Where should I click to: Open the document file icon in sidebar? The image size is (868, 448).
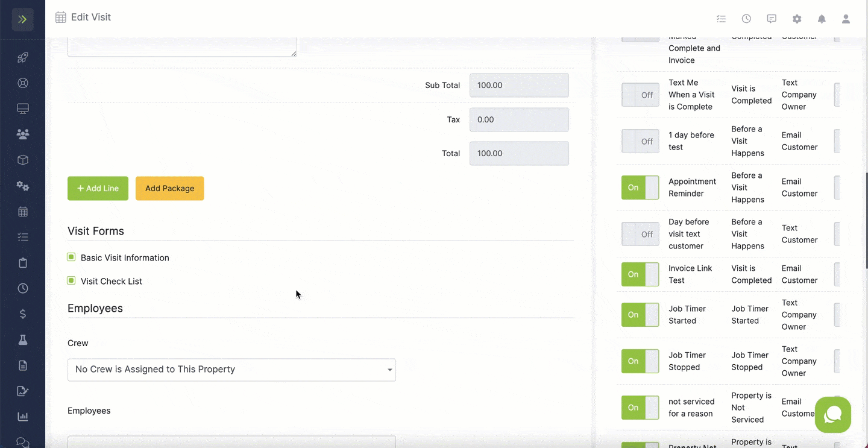click(x=22, y=365)
